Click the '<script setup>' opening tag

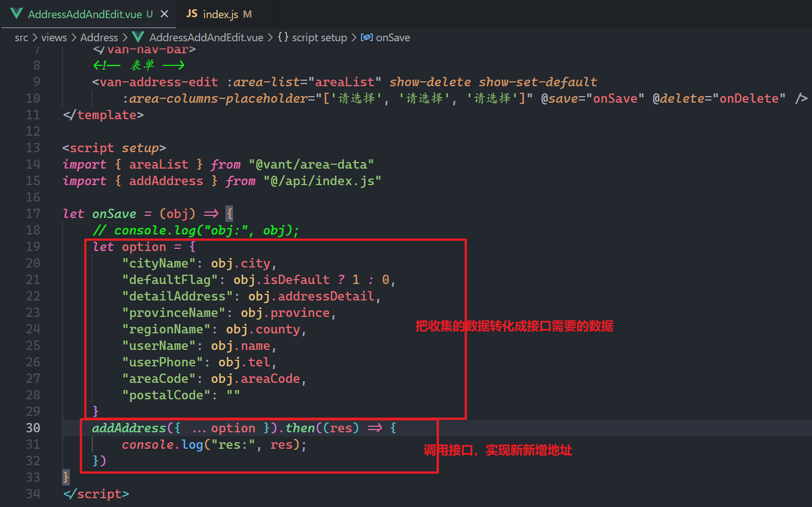(114, 148)
